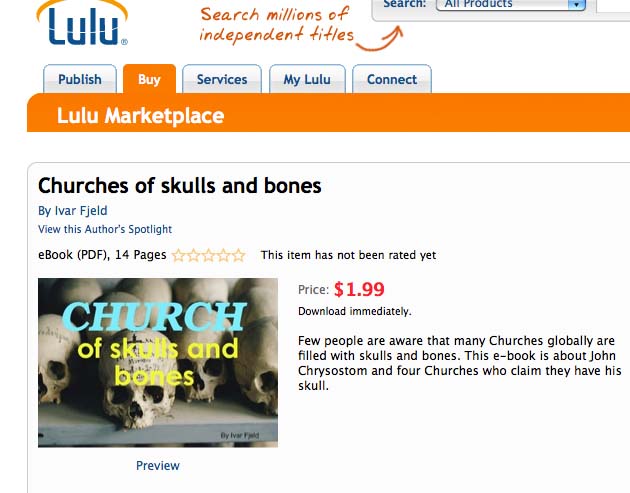630x493 pixels.
Task: Rate the book with second star
Action: click(x=193, y=255)
